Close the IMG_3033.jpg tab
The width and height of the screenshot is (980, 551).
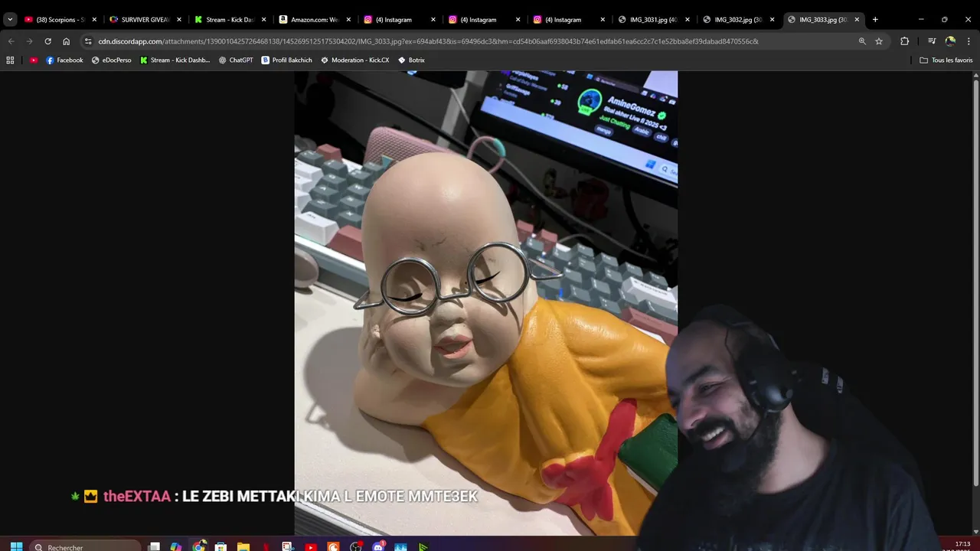pyautogui.click(x=857, y=19)
